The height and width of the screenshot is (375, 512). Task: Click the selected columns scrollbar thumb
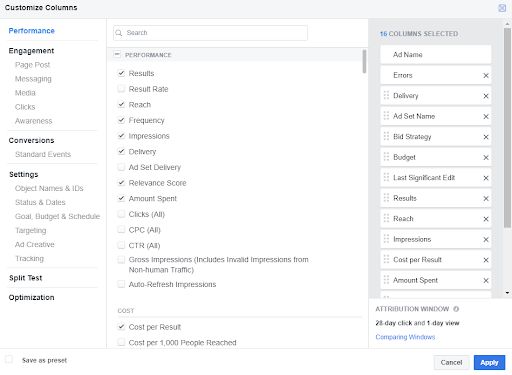click(x=507, y=128)
